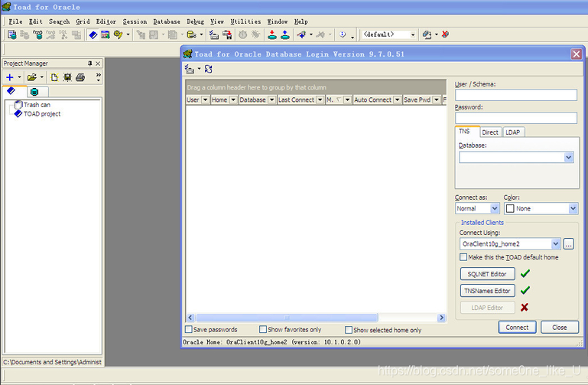Click the Password input field
Viewport: 588px width, 385px height.
[515, 118]
